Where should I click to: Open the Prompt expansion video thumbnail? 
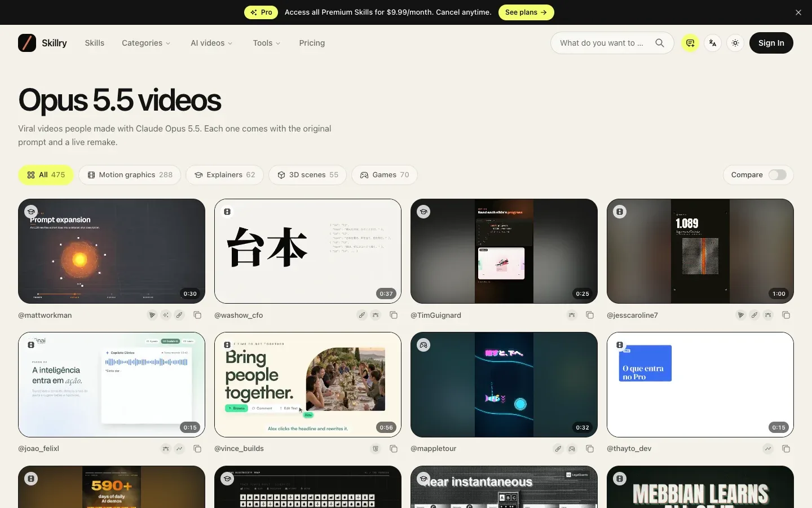click(x=112, y=251)
